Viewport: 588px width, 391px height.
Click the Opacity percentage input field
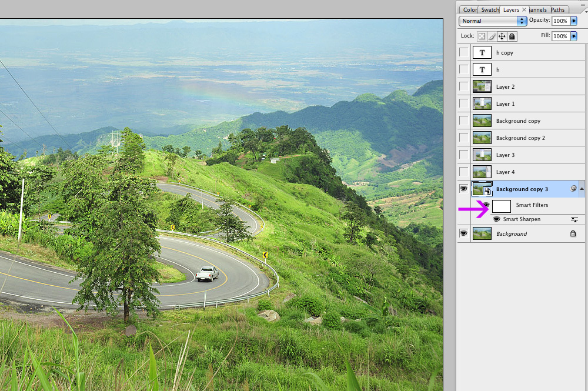[x=560, y=21]
